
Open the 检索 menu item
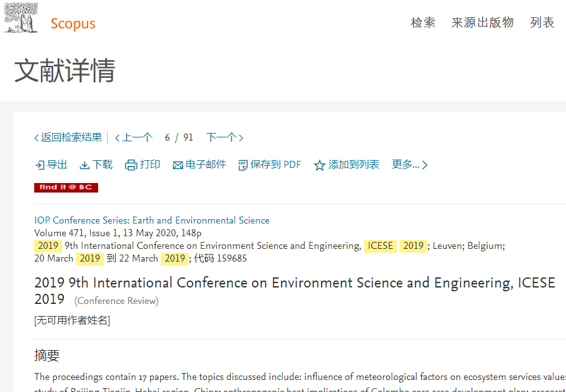423,23
